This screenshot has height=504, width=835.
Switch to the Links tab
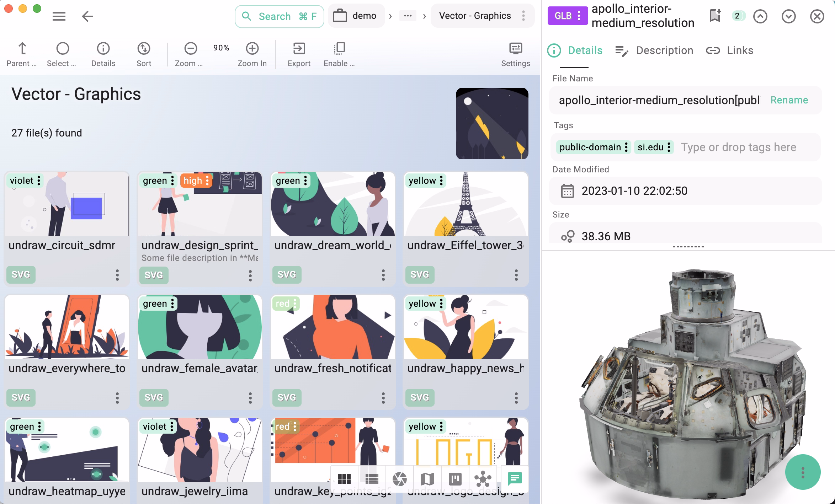coord(730,50)
